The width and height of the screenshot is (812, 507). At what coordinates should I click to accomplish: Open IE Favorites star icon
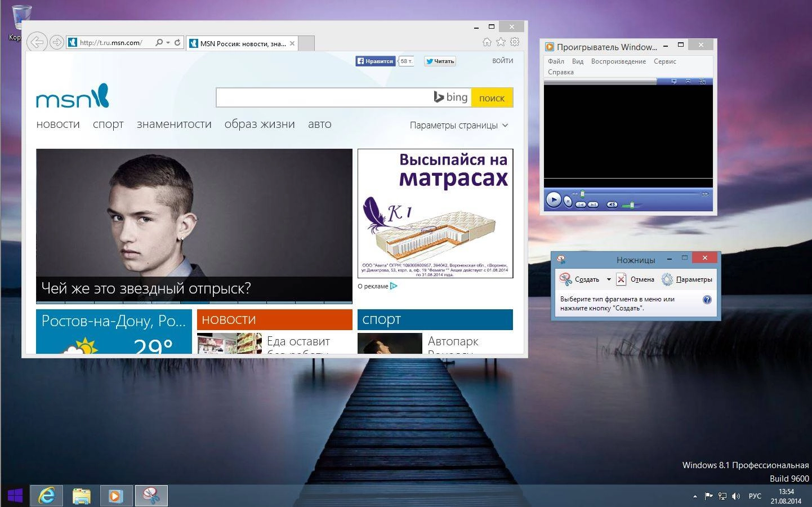pyautogui.click(x=501, y=42)
